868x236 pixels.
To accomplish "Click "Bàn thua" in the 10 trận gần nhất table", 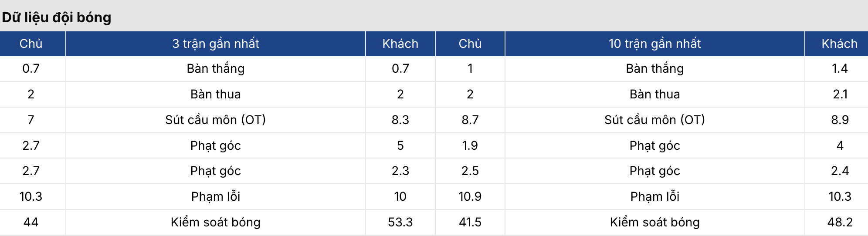I will pyautogui.click(x=654, y=94).
